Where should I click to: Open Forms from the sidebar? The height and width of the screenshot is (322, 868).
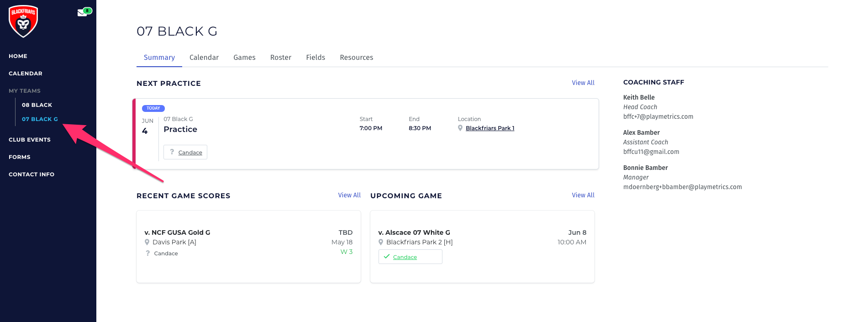pyautogui.click(x=20, y=157)
